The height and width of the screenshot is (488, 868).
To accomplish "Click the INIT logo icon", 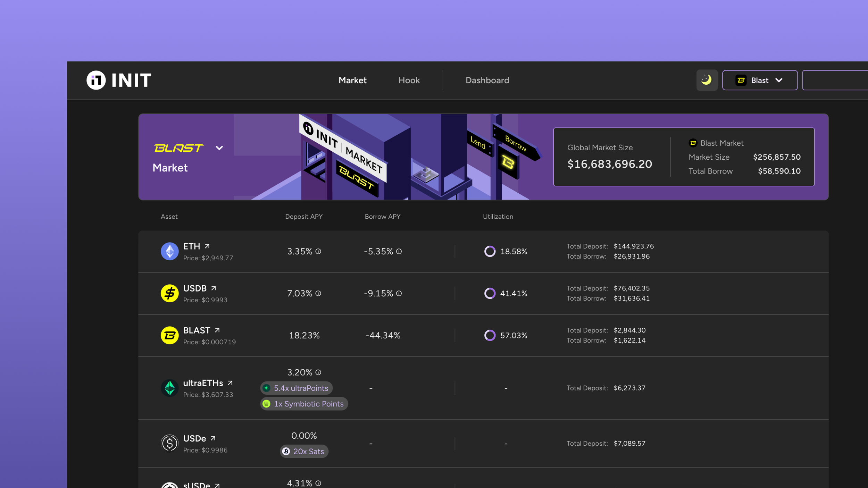I will (96, 80).
